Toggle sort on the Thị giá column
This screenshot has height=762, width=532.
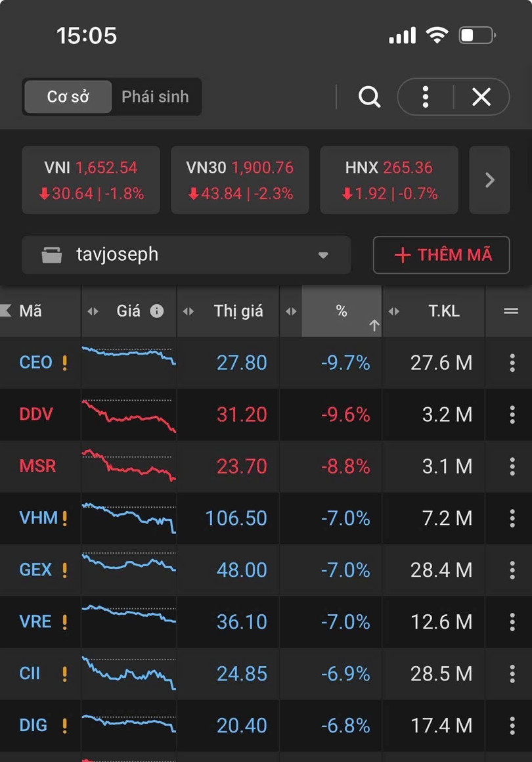pyautogui.click(x=238, y=311)
